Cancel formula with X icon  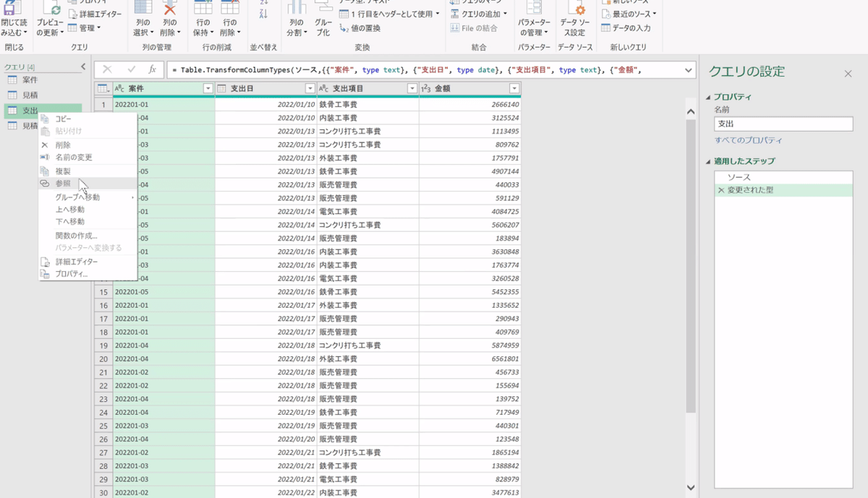pos(107,69)
